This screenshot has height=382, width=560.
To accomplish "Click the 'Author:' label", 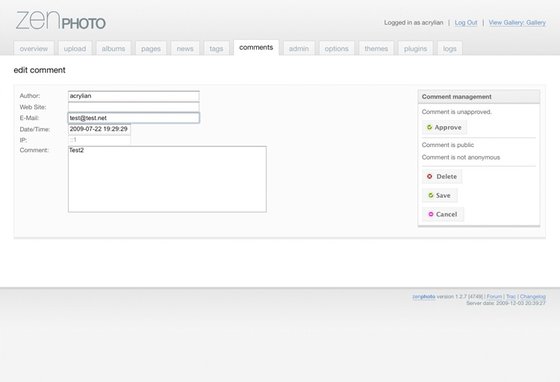I will coord(30,96).
